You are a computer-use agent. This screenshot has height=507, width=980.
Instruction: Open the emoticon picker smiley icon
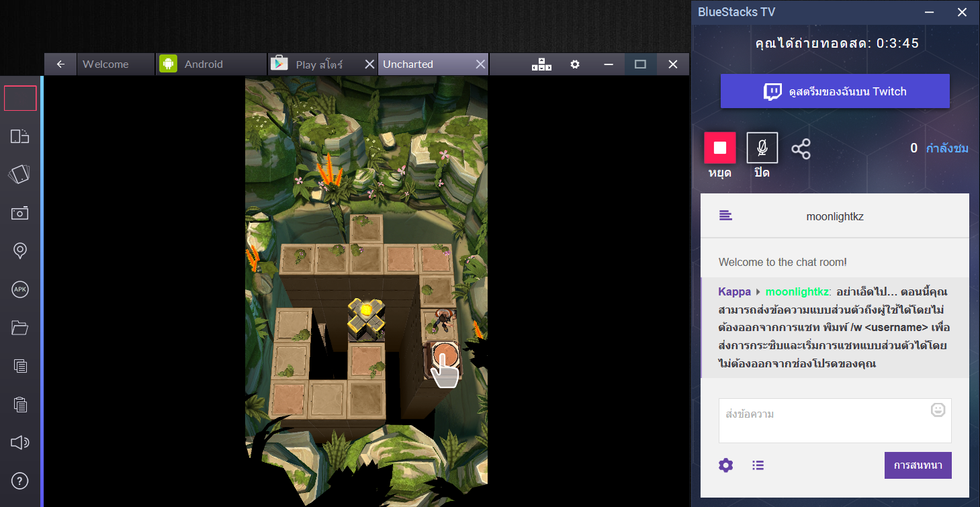pos(938,410)
